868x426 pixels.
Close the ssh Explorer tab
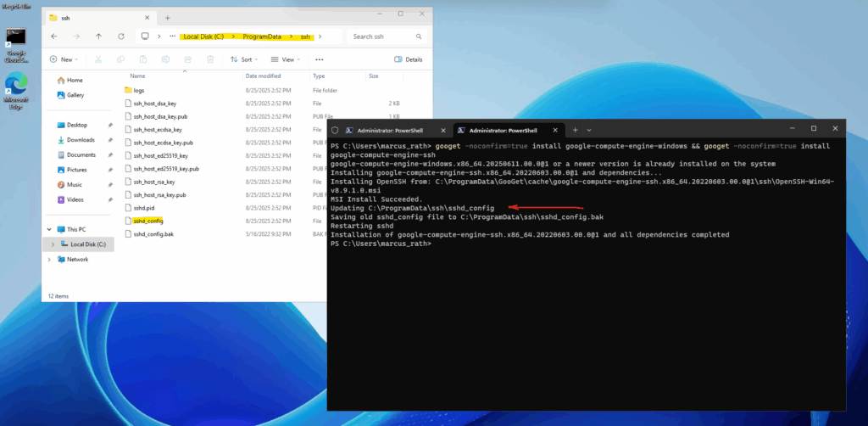146,18
